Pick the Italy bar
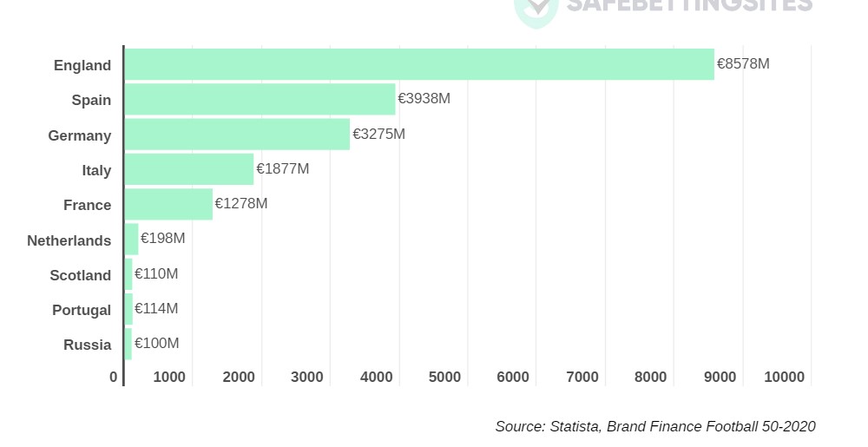868x447 pixels. point(189,169)
